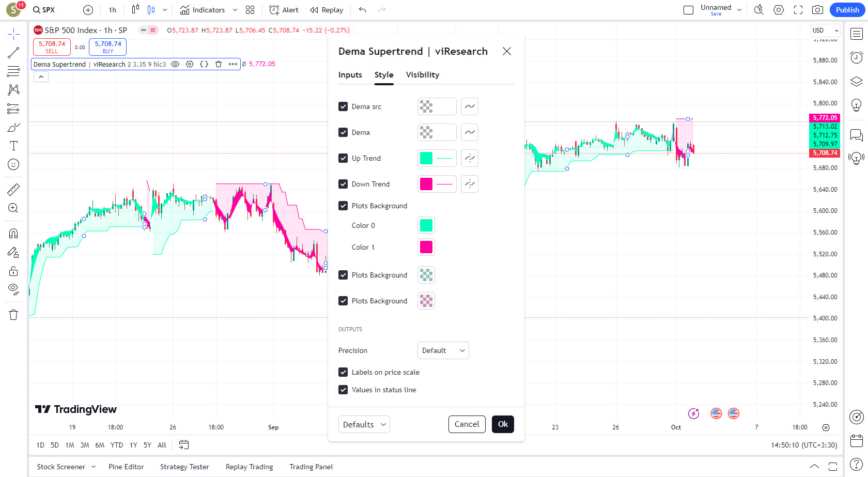Open the Strategy Tester tab
The image size is (868, 477).
184,467
